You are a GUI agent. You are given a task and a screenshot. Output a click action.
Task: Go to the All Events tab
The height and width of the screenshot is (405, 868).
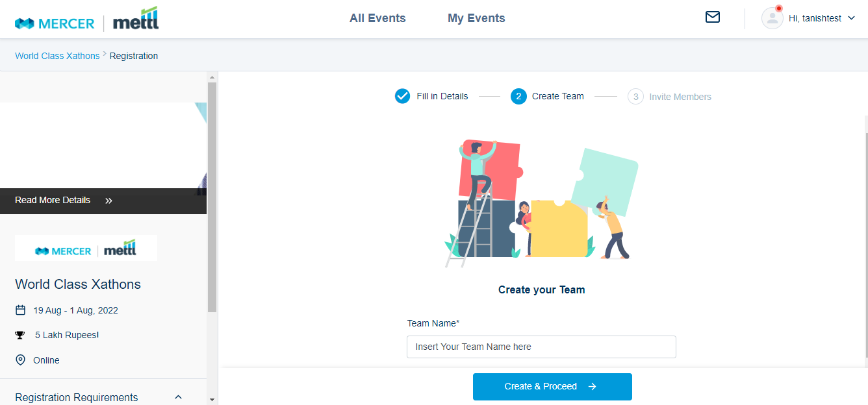[377, 18]
